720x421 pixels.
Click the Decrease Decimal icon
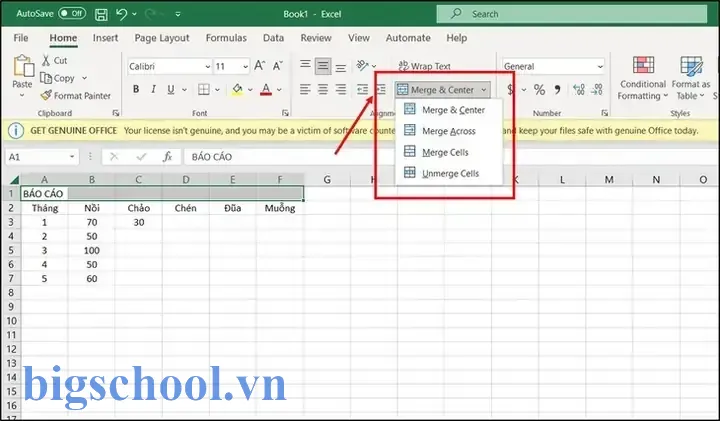click(x=596, y=90)
